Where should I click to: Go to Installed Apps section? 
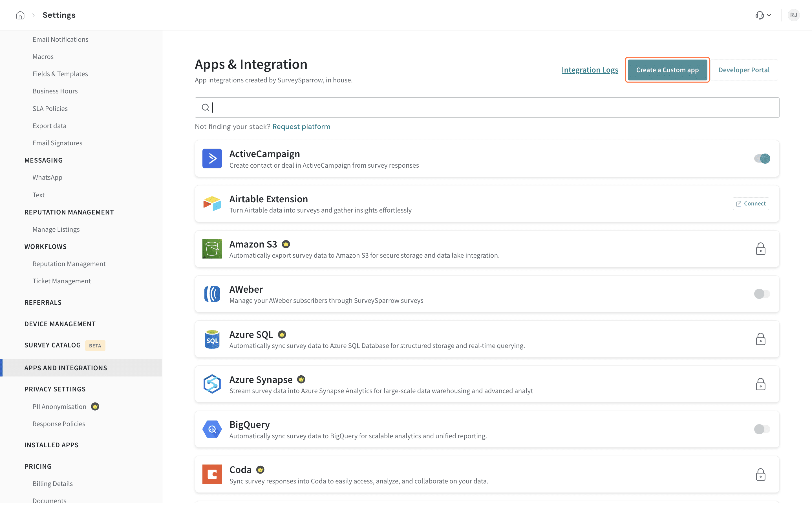[x=51, y=445]
